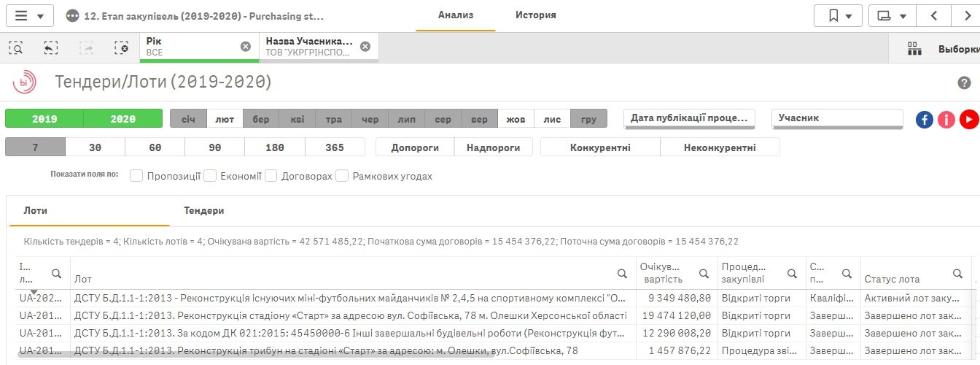Choose the 60 days period
980x365 pixels.
(x=155, y=147)
